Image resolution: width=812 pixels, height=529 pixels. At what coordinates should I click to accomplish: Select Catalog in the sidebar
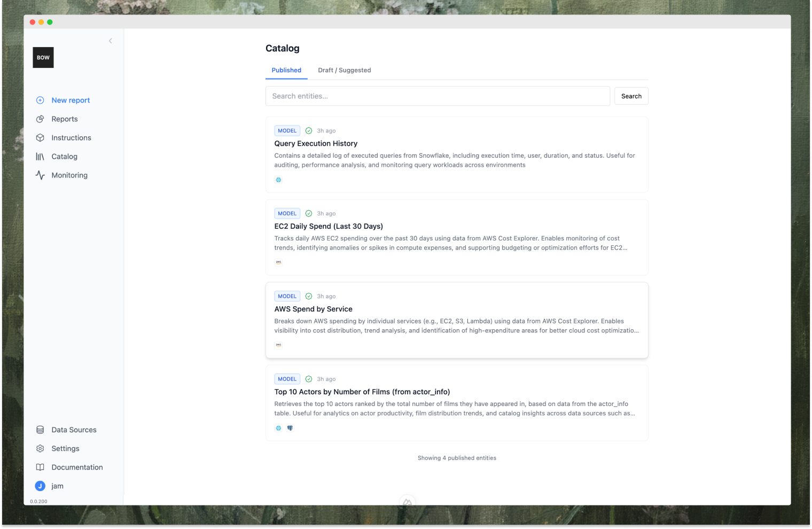point(65,157)
